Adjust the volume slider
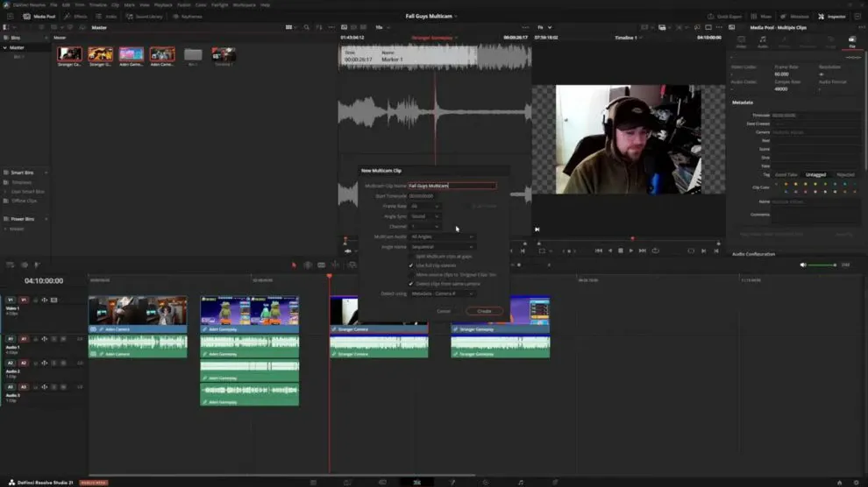868x487 pixels. [x=822, y=265]
